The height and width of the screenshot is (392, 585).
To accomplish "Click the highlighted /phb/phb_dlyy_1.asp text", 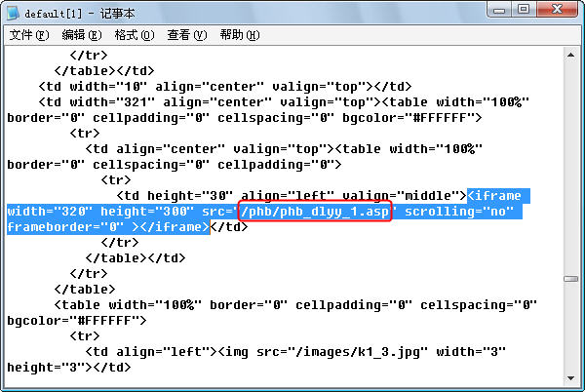I will coord(315,212).
